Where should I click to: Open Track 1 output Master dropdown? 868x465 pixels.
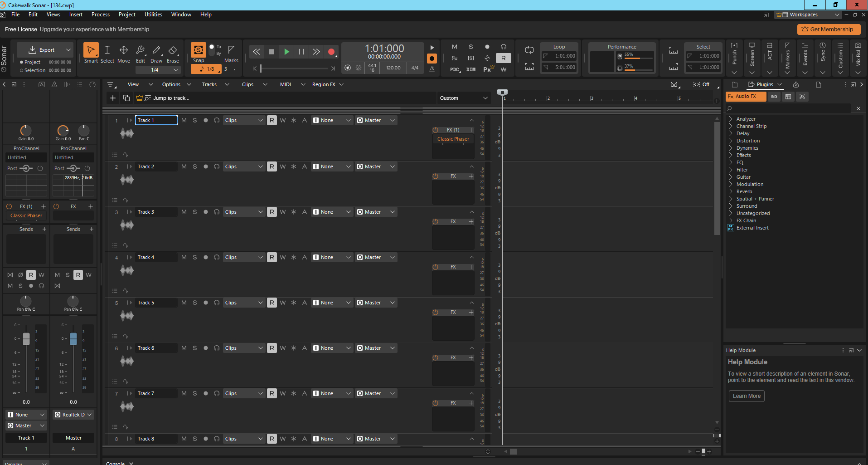pos(376,120)
